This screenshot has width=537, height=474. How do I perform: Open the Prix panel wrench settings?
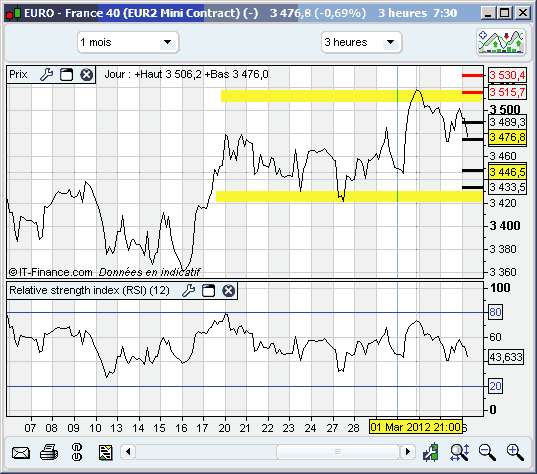(x=46, y=74)
